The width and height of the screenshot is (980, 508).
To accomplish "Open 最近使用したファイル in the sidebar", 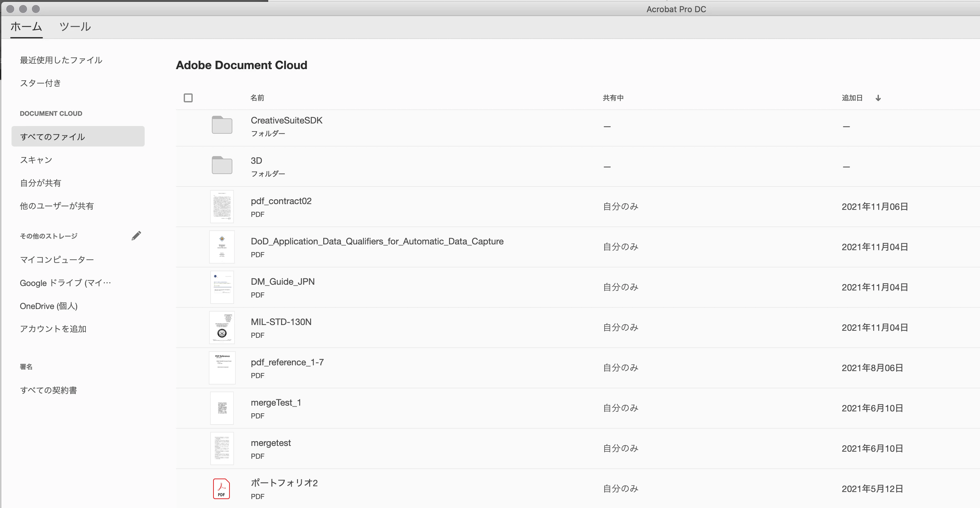I will pyautogui.click(x=61, y=60).
